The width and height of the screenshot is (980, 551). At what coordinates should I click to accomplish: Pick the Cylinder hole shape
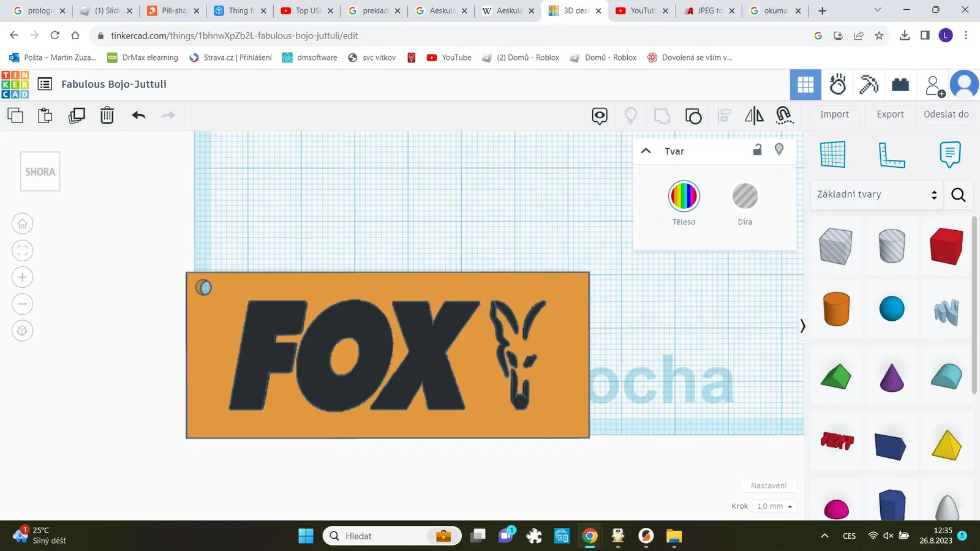click(x=892, y=246)
